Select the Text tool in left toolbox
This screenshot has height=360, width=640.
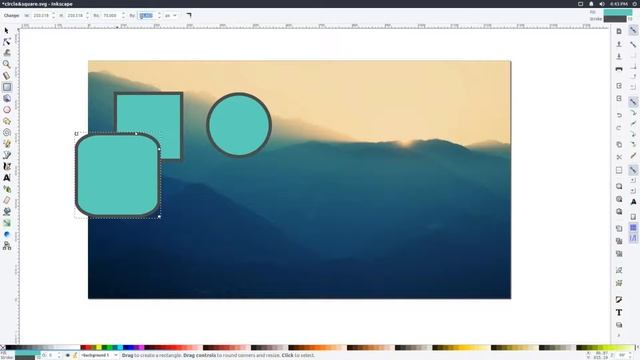point(7,178)
